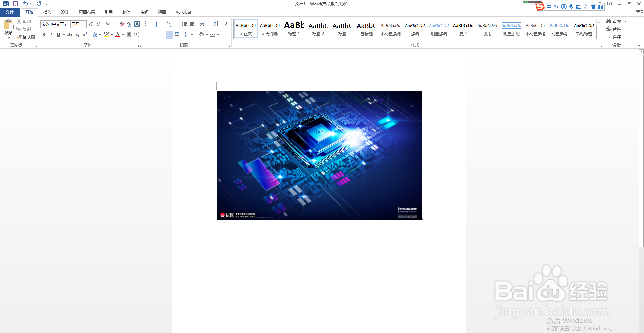Clear all formatting with the eraser icon
The width and height of the screenshot is (644, 333).
point(122,24)
